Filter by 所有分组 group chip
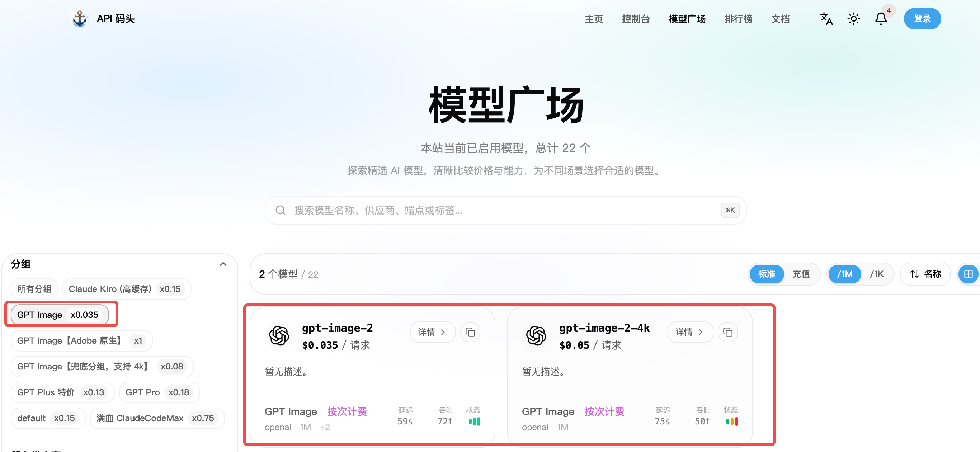The height and width of the screenshot is (452, 980). (x=34, y=289)
